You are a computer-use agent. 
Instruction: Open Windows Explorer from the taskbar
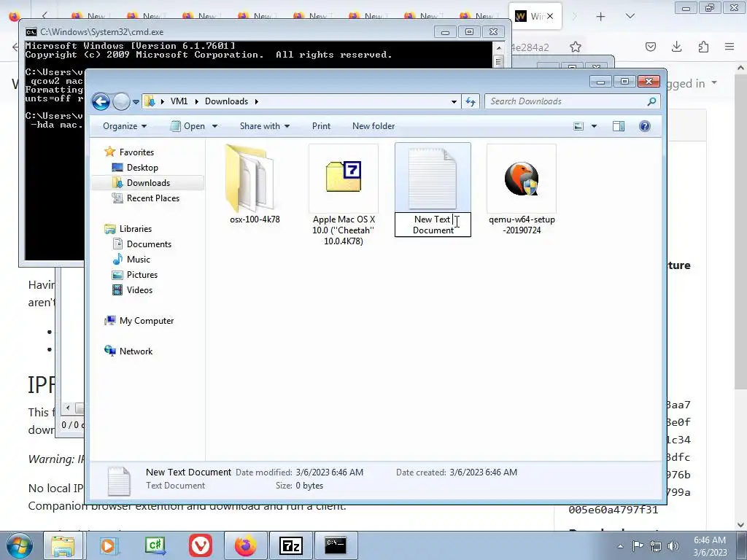click(63, 545)
